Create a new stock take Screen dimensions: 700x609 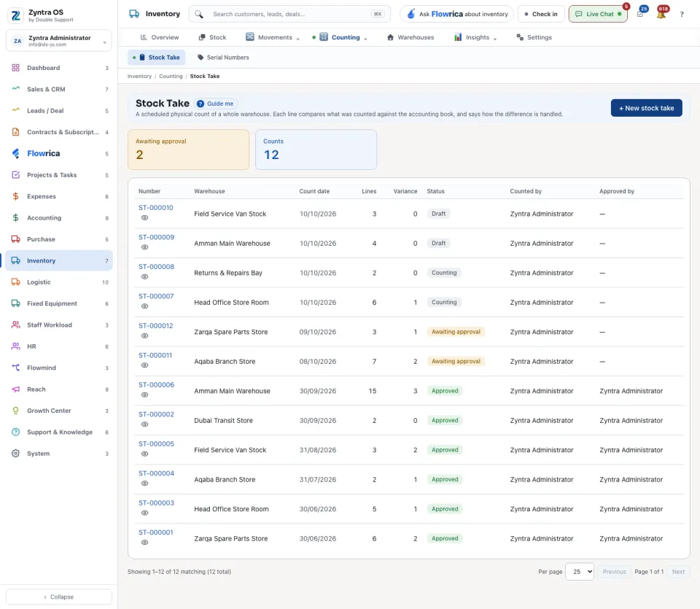(647, 108)
